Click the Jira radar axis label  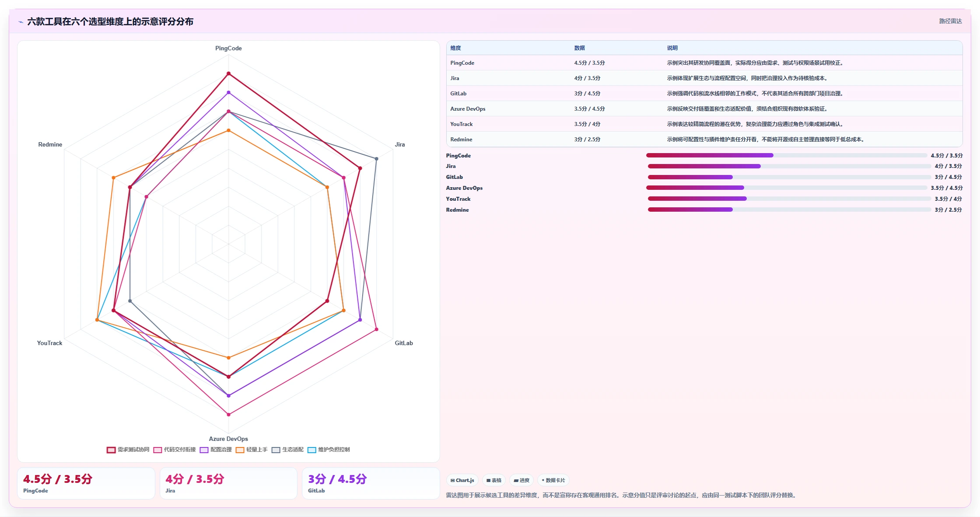[400, 144]
